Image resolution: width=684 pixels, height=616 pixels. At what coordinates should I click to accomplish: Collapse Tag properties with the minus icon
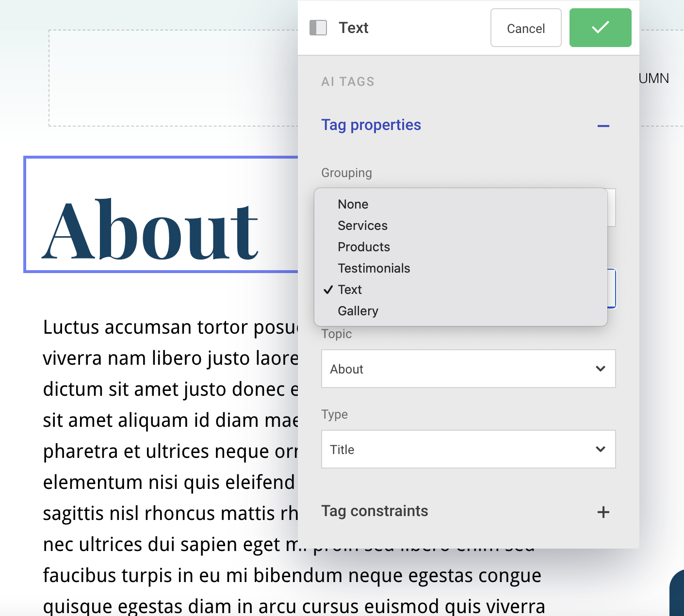click(603, 126)
